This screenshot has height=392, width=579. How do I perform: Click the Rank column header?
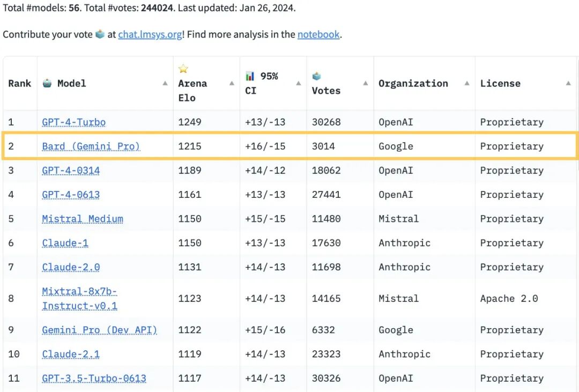coord(20,84)
